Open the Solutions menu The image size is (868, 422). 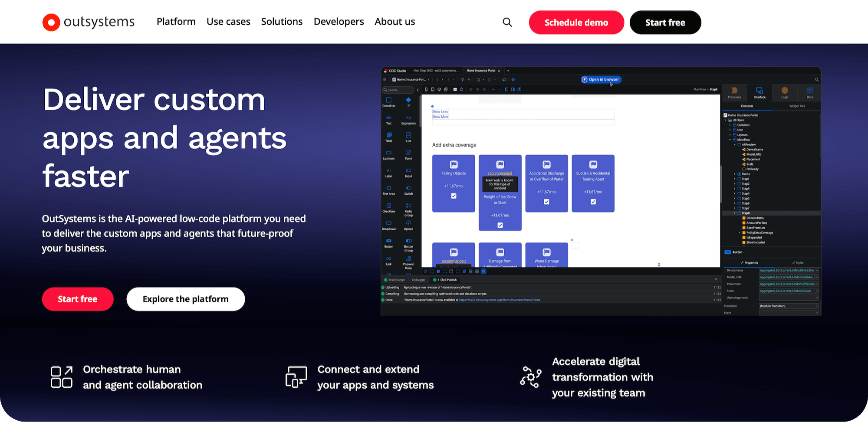282,22
